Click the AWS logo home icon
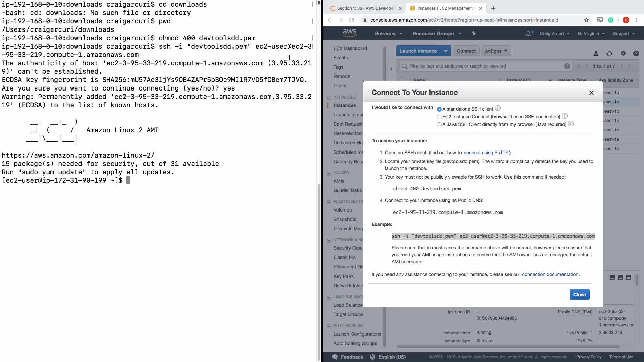644x362 pixels. [x=350, y=33]
